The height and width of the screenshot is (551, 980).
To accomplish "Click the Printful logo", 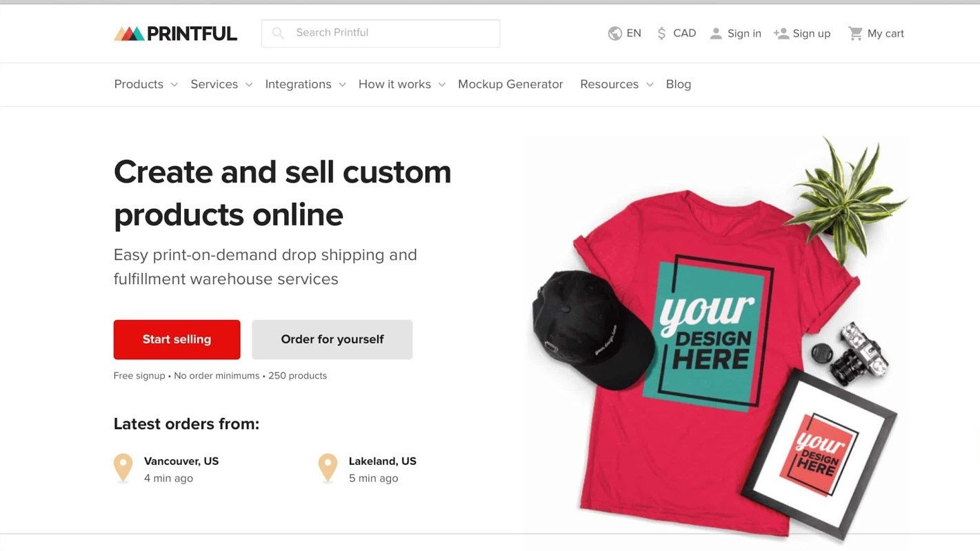I will [175, 33].
